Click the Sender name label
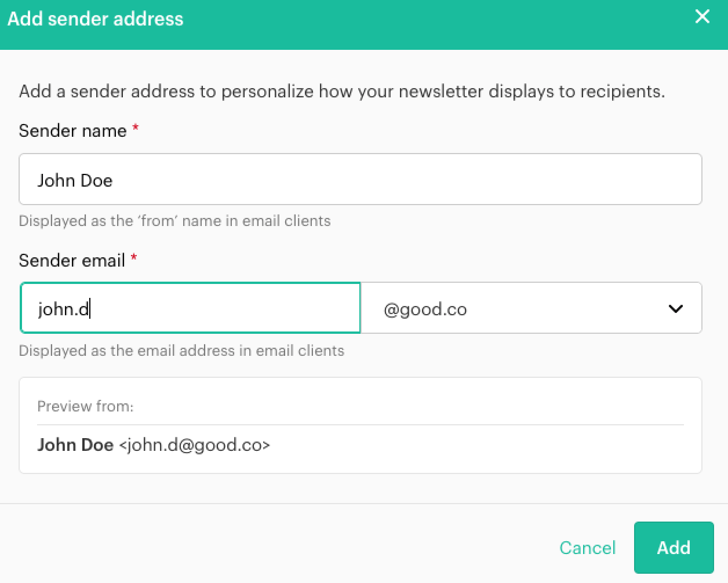This screenshot has height=583, width=728. click(x=72, y=131)
